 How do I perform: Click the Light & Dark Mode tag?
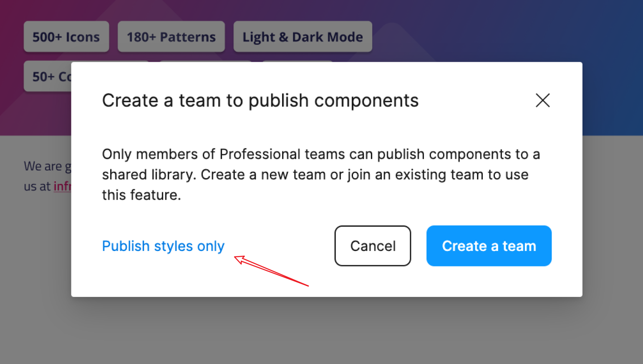tap(303, 37)
